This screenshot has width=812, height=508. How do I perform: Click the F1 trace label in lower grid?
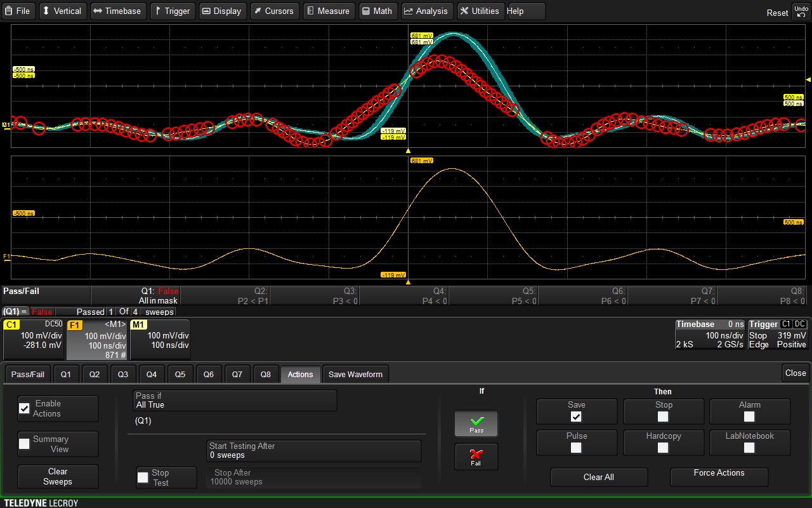(x=7, y=257)
